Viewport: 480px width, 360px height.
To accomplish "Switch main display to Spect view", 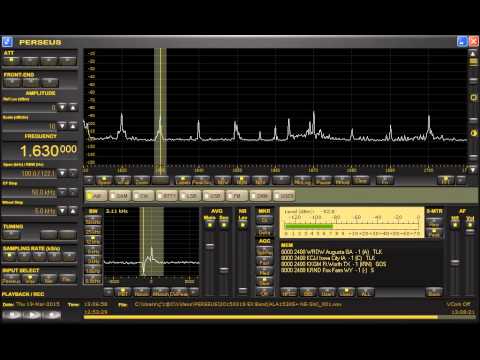I will coord(104,180).
